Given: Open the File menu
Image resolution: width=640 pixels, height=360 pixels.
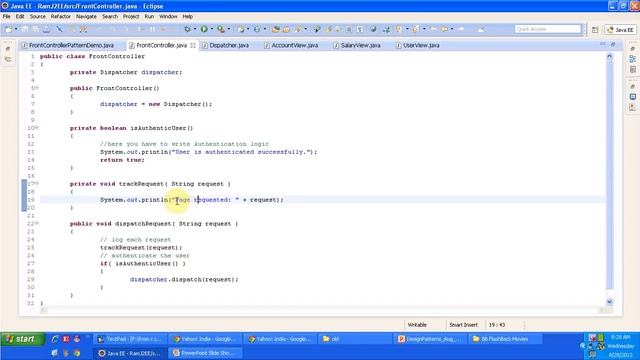Looking at the screenshot, I should tap(7, 17).
